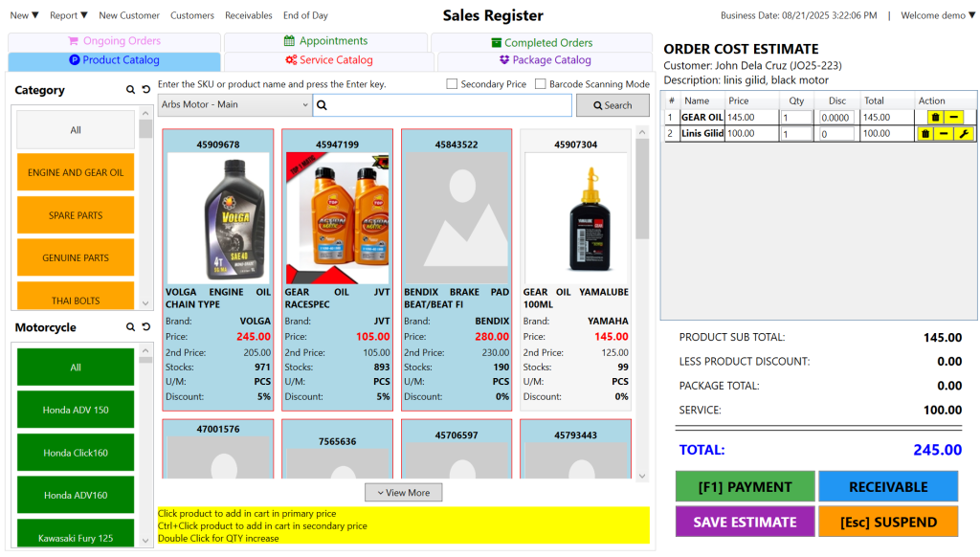Select Bendix Brake Pad placeholder image

[457, 218]
